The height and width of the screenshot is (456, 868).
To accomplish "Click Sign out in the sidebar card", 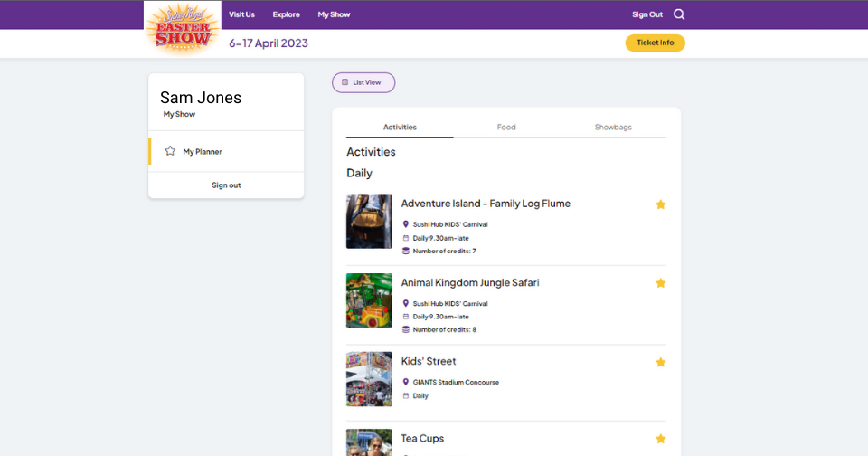I will (226, 185).
